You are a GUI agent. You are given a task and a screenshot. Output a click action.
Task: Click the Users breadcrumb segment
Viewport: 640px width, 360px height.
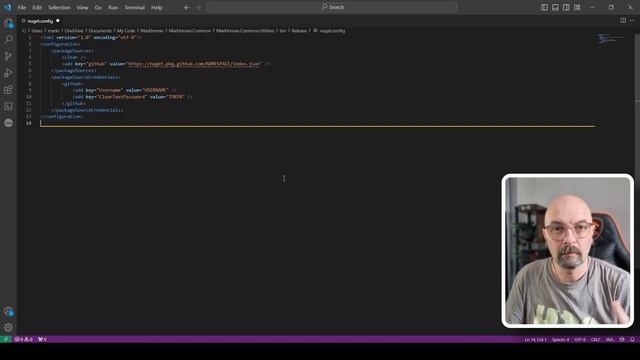click(37, 31)
